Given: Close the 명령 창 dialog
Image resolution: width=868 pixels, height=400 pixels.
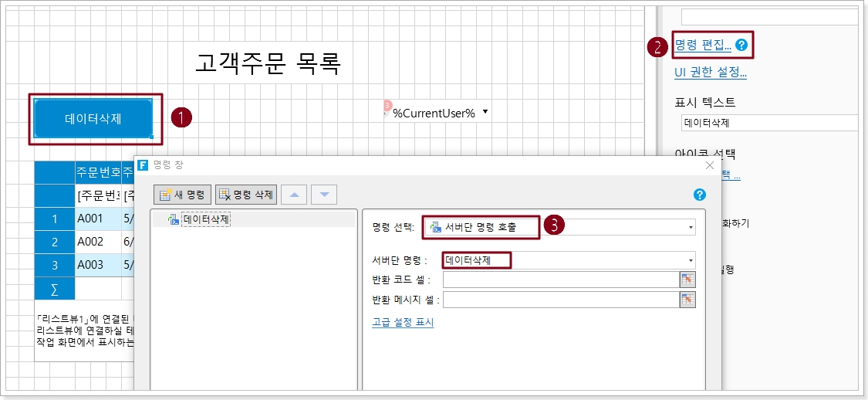Looking at the screenshot, I should 710,165.
